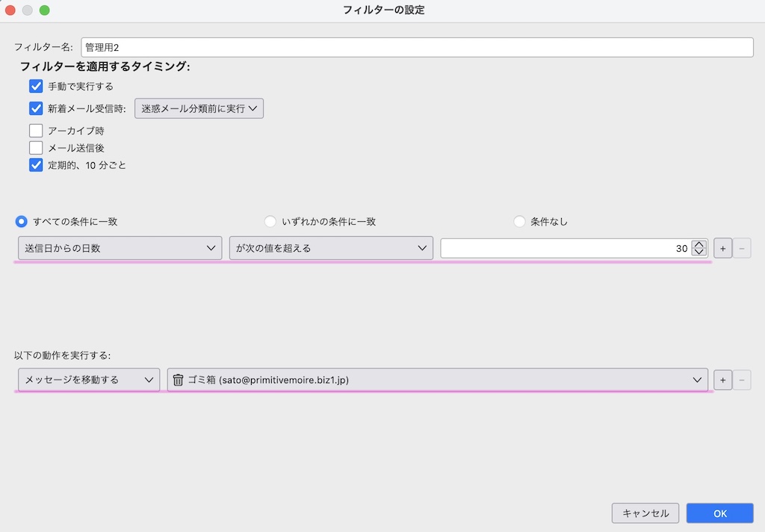
Task: Expand the が次の値を超える operator dropdown
Action: tap(331, 248)
